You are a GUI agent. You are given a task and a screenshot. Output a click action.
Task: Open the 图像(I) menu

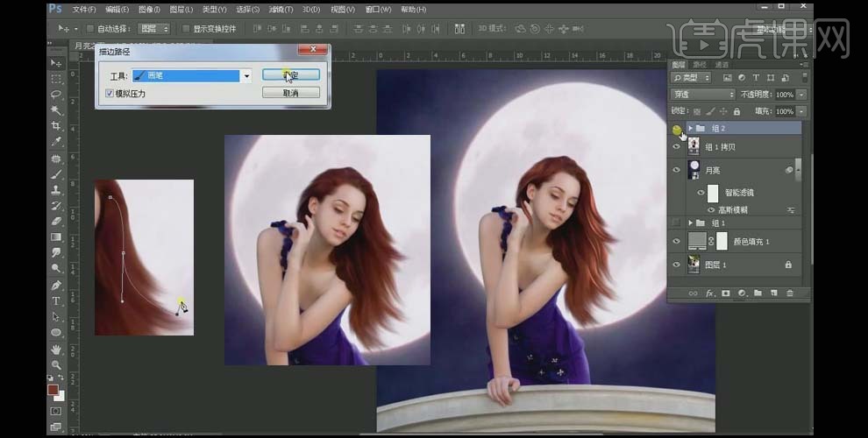(x=149, y=10)
